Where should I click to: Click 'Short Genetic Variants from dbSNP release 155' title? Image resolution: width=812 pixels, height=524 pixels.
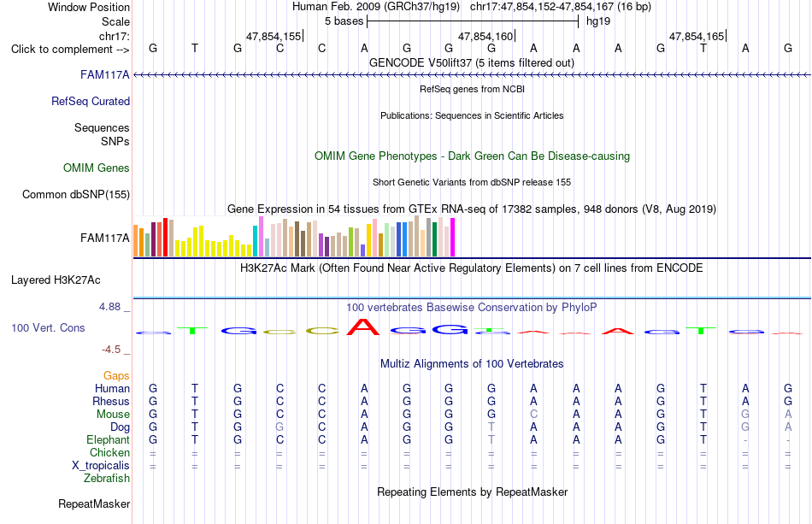tap(472, 182)
